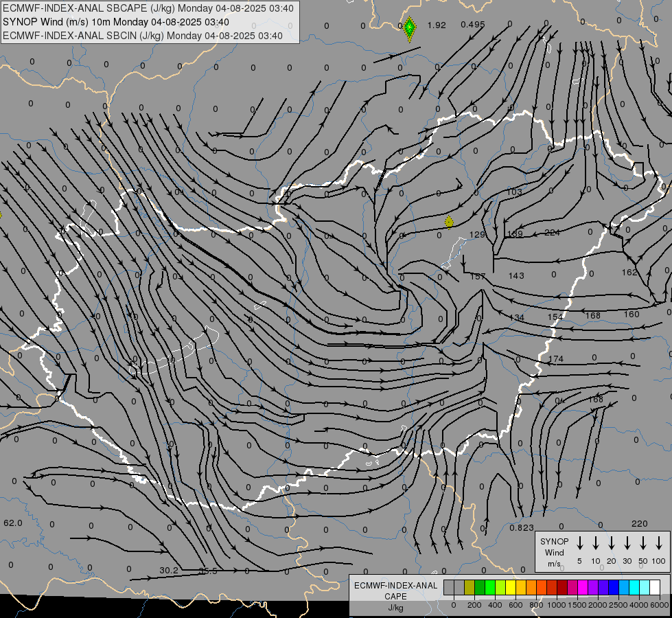Image resolution: width=672 pixels, height=618 pixels.
Task: Click the CAPE value 162
Action: coord(629,273)
